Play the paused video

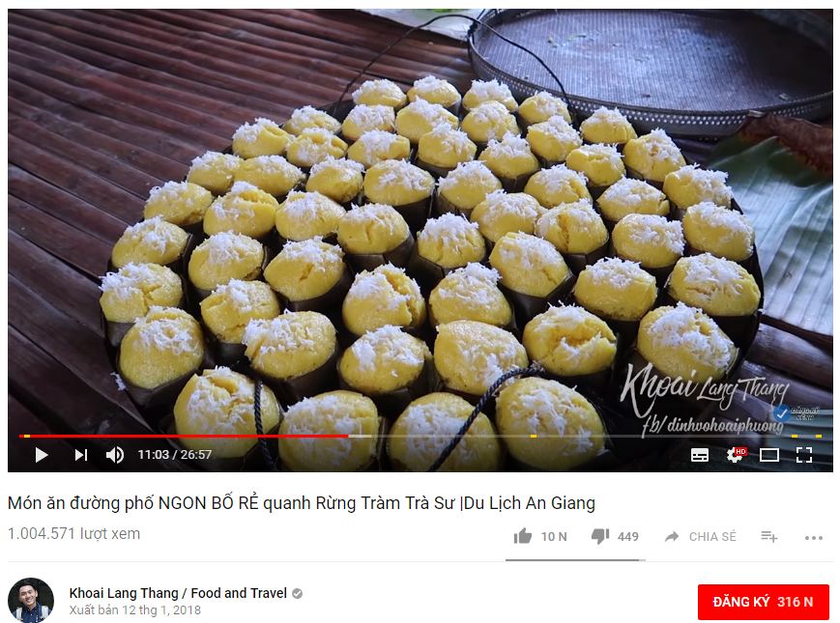(x=42, y=455)
